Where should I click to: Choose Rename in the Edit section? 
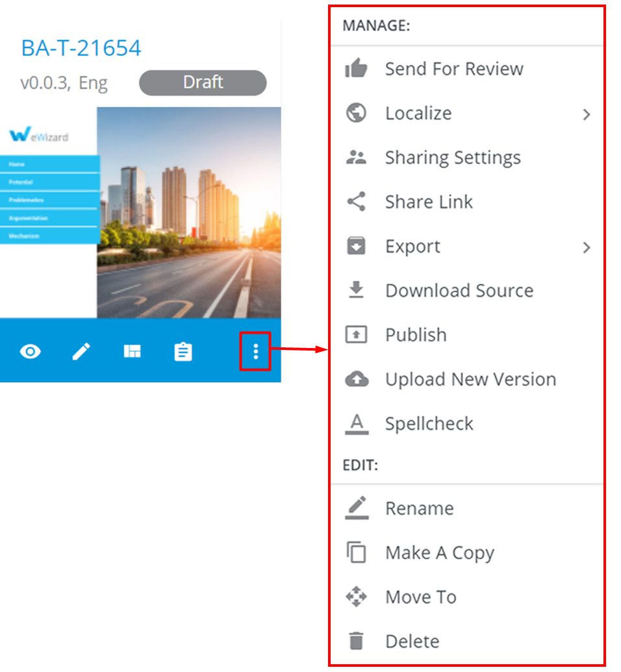(x=419, y=508)
